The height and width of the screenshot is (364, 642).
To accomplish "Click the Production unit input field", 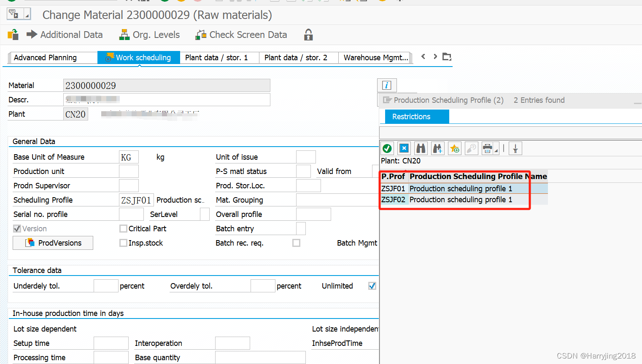I will tap(129, 171).
